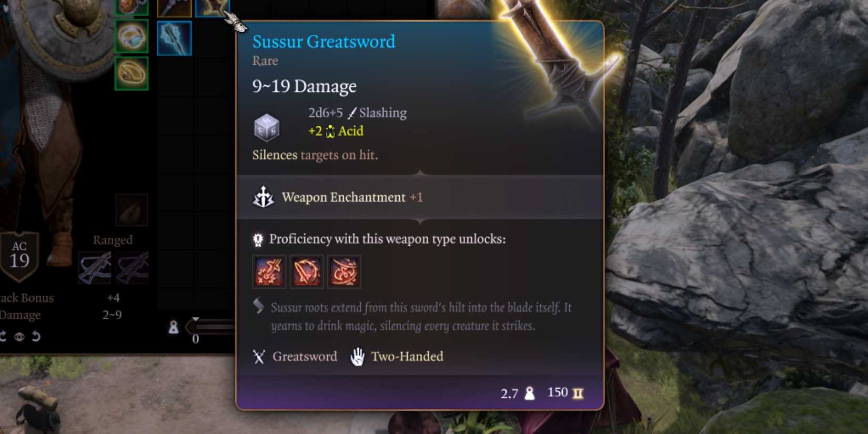Click the carry weight bar marker

[x=196, y=319]
